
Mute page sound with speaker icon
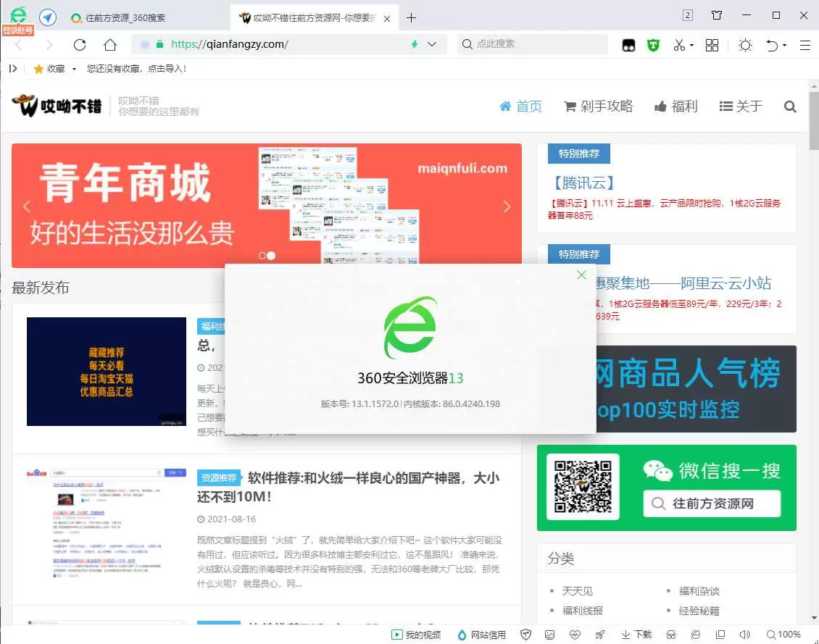[745, 635]
